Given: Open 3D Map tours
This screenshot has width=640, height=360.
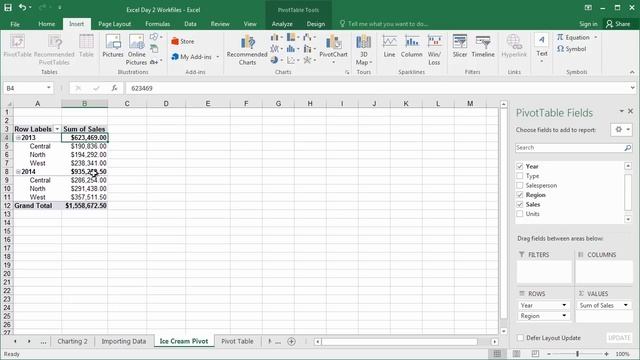Looking at the screenshot, I should tap(363, 50).
